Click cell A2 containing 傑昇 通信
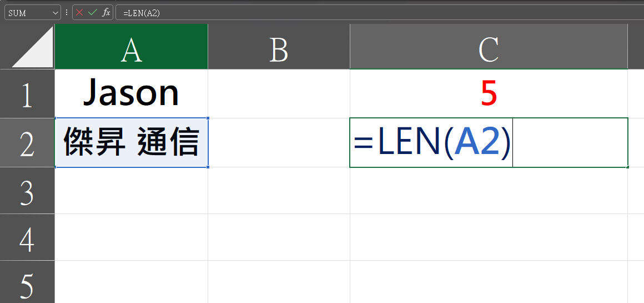This screenshot has height=303, width=644. 132,143
